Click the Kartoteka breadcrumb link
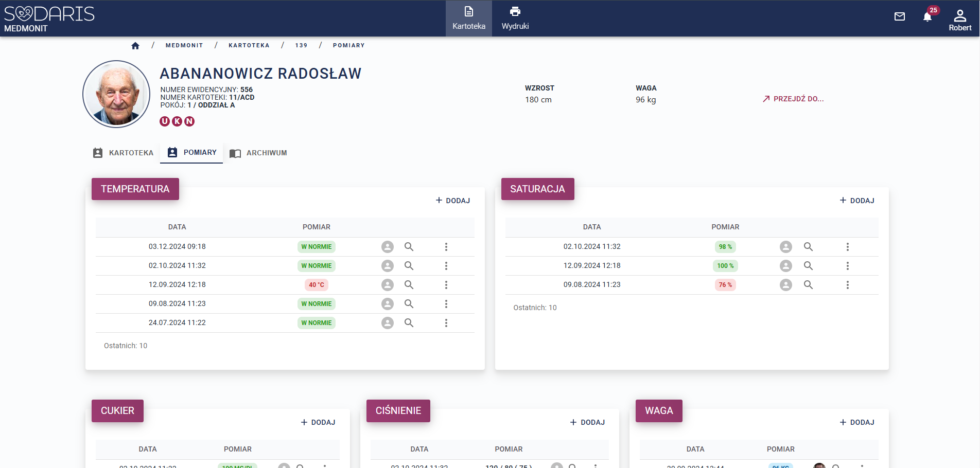This screenshot has width=980, height=468. 249,45
